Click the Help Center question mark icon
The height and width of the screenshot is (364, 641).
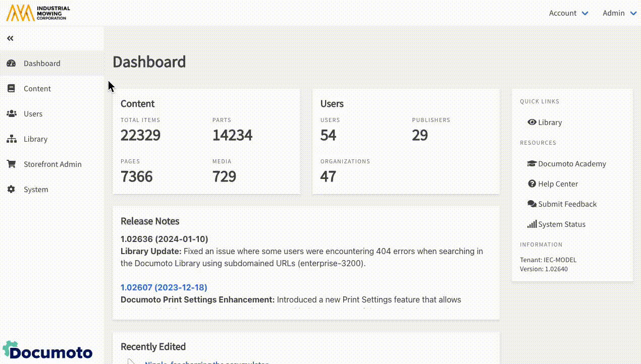pyautogui.click(x=531, y=184)
